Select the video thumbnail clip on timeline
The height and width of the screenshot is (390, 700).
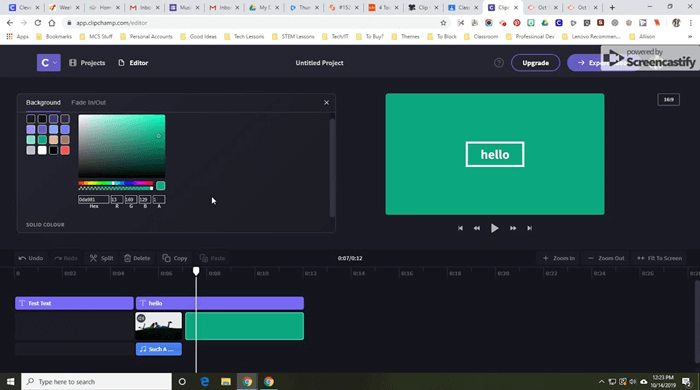coord(158,326)
